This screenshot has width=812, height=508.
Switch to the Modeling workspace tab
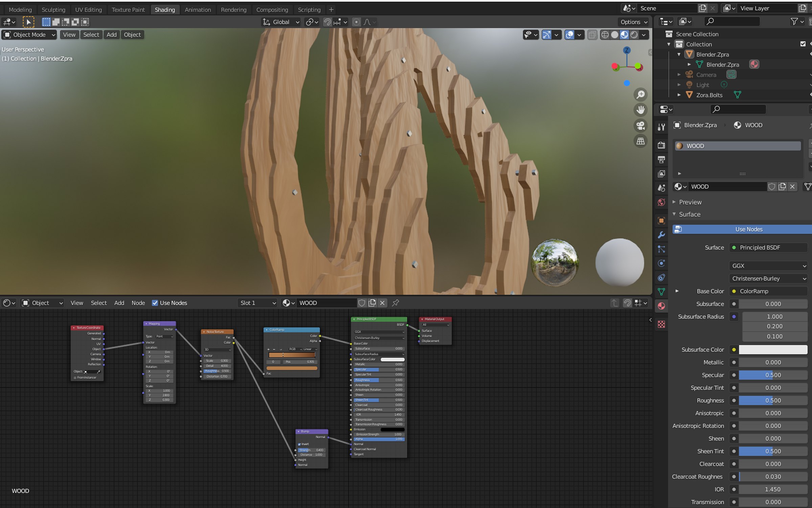[x=20, y=9]
